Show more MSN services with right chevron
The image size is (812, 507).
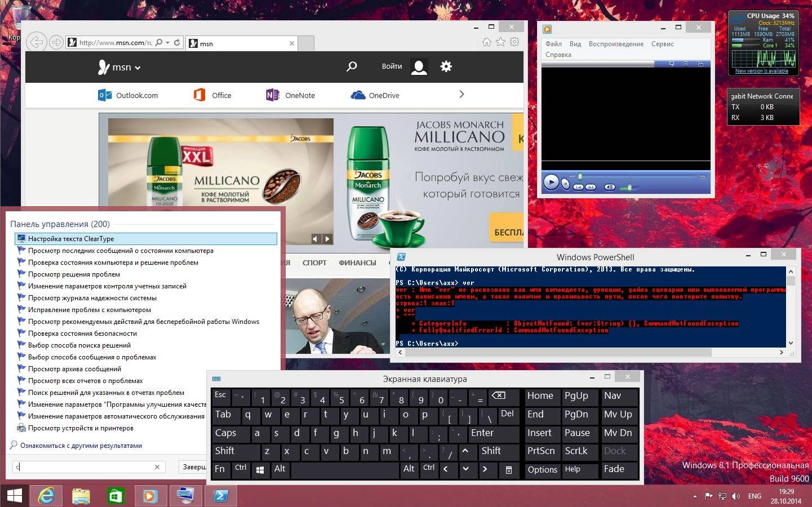462,95
